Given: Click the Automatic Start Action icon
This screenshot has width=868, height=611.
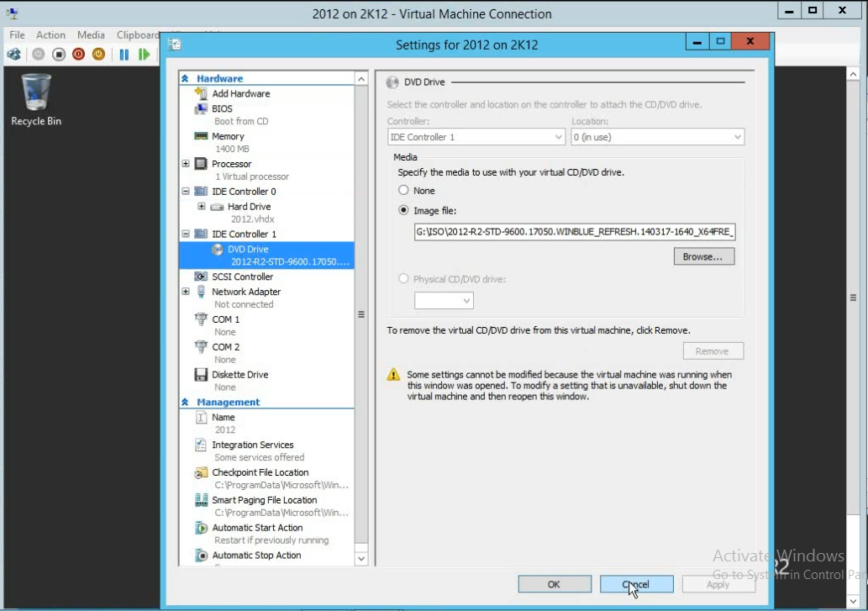Looking at the screenshot, I should click(201, 528).
